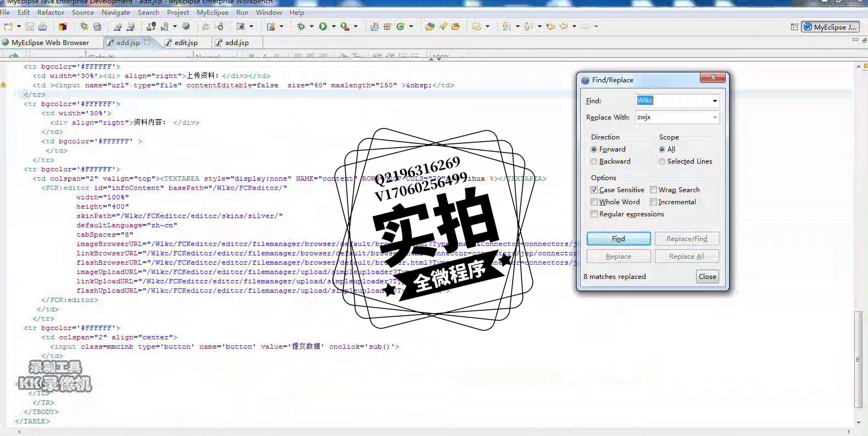
Task: Click the Replace/Find button
Action: [x=687, y=238]
